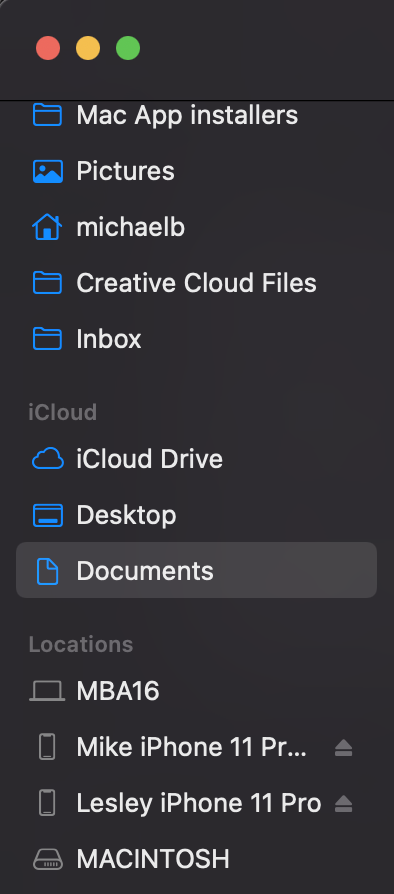
Task: Click the Documents page icon
Action: pos(47,571)
